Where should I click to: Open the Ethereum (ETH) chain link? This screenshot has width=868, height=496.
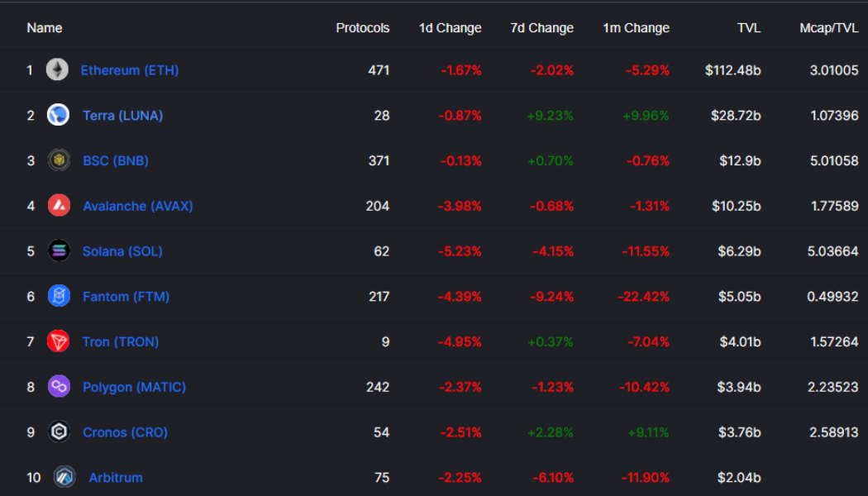[129, 70]
